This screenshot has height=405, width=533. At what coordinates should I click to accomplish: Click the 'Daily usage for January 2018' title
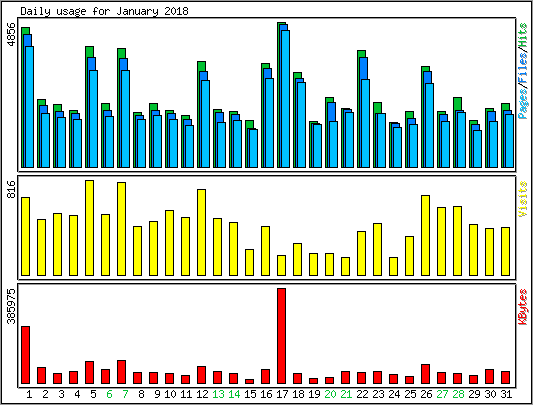104,11
